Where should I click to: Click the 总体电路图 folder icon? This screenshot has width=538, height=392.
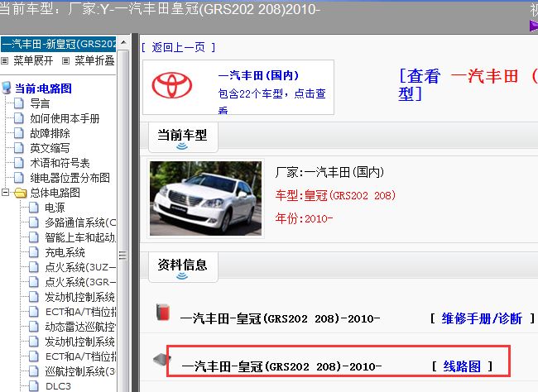20,193
